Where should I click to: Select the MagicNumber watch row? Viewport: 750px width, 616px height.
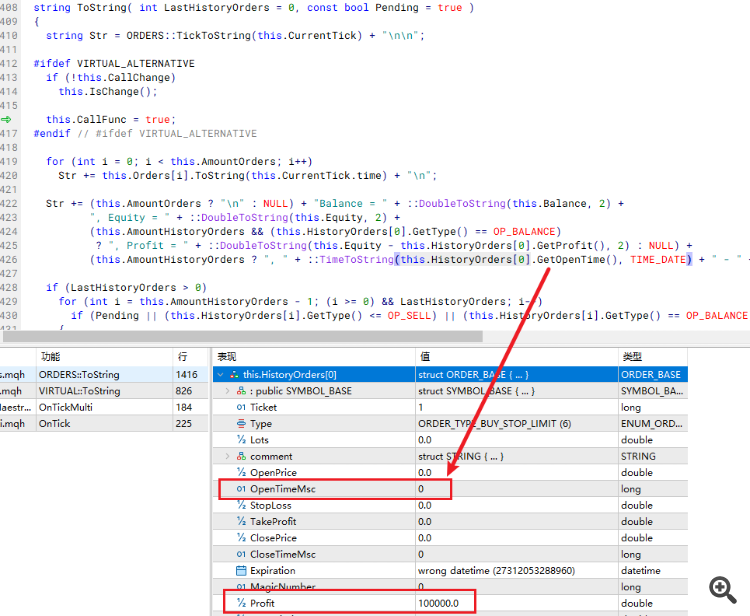(450, 587)
